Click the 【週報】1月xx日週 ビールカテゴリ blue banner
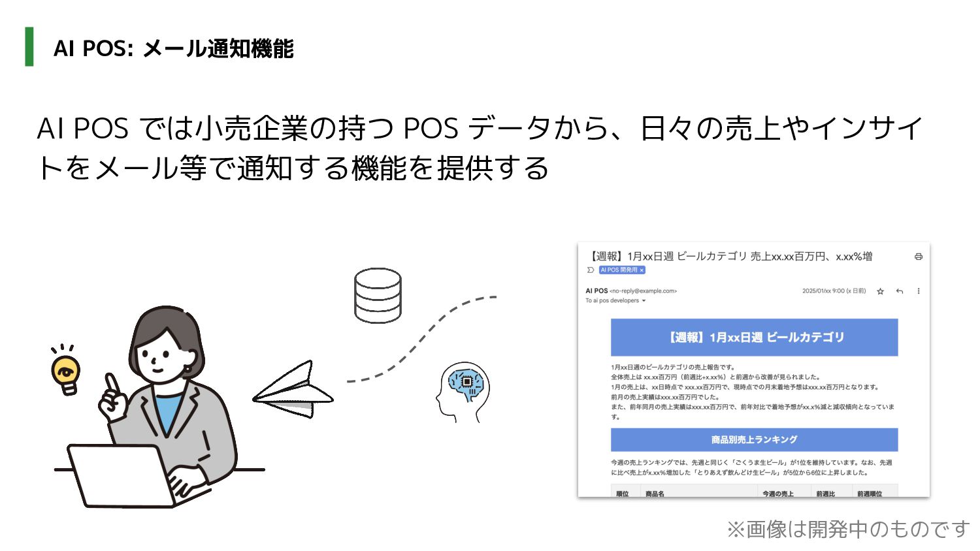 [754, 338]
